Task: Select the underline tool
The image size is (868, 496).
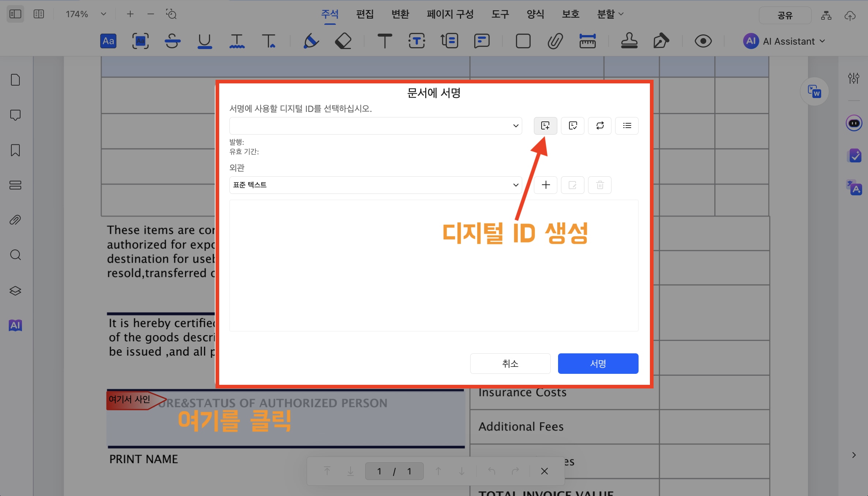Action: 205,41
